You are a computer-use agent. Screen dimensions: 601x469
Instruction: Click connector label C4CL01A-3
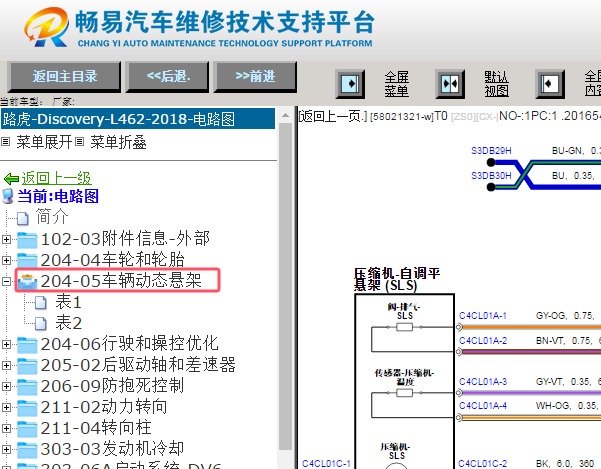pyautogui.click(x=483, y=382)
